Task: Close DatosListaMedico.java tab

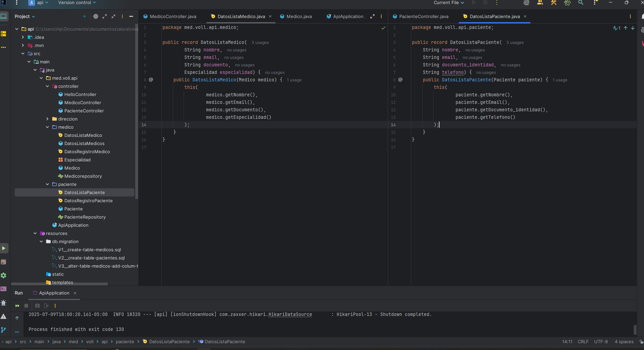Action: [x=270, y=16]
